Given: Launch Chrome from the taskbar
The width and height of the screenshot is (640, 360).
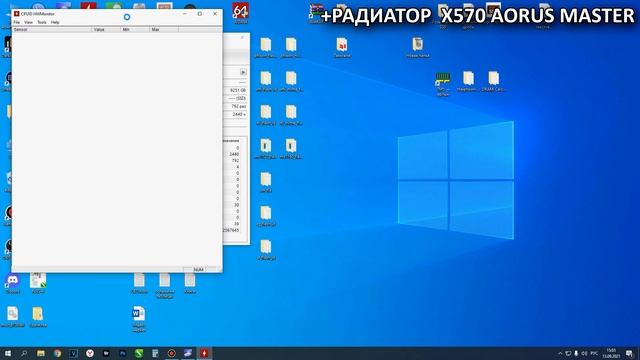Looking at the screenshot, I should click(57, 353).
